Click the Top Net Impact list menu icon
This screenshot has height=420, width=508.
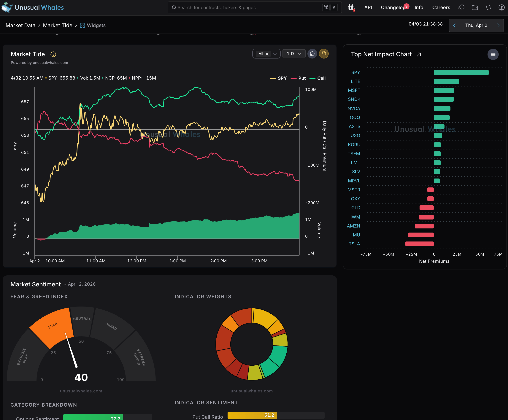pyautogui.click(x=493, y=54)
